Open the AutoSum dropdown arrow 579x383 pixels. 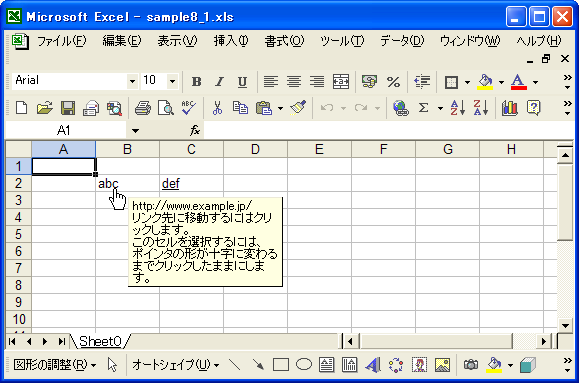point(440,109)
